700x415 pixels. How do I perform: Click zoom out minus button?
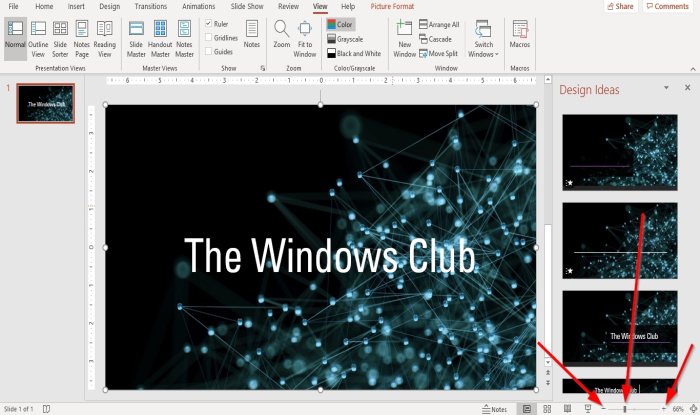click(603, 409)
